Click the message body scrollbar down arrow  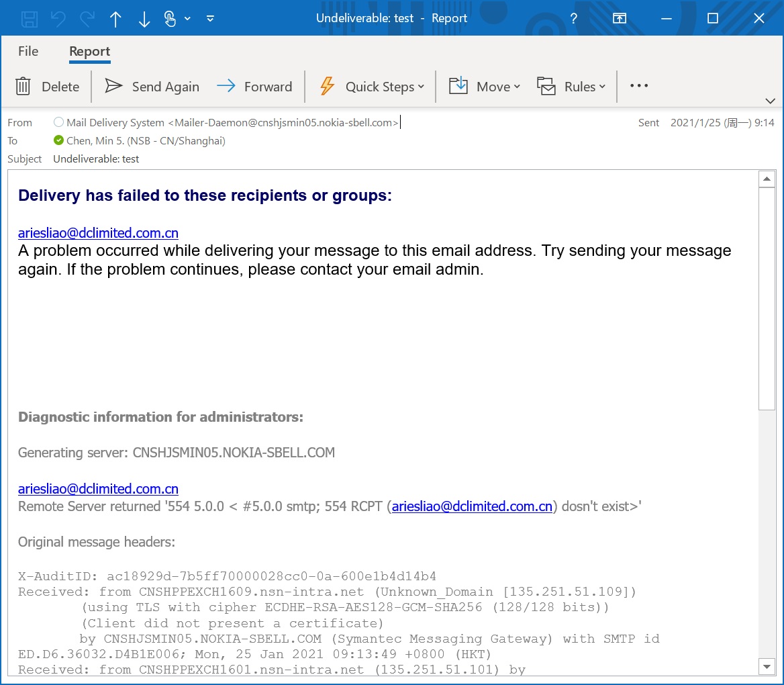766,666
